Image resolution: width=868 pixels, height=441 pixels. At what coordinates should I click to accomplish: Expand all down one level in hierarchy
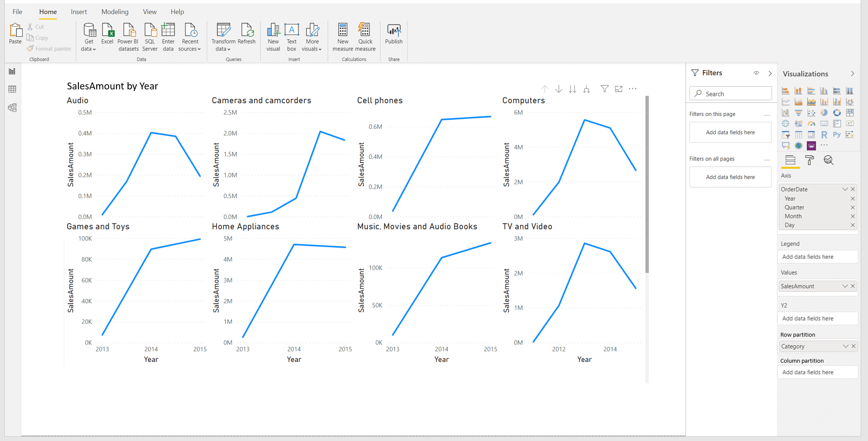586,89
